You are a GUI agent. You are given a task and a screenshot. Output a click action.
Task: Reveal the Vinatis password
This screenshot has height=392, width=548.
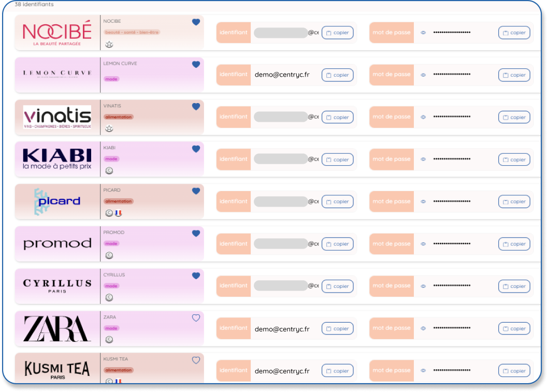pyautogui.click(x=423, y=117)
